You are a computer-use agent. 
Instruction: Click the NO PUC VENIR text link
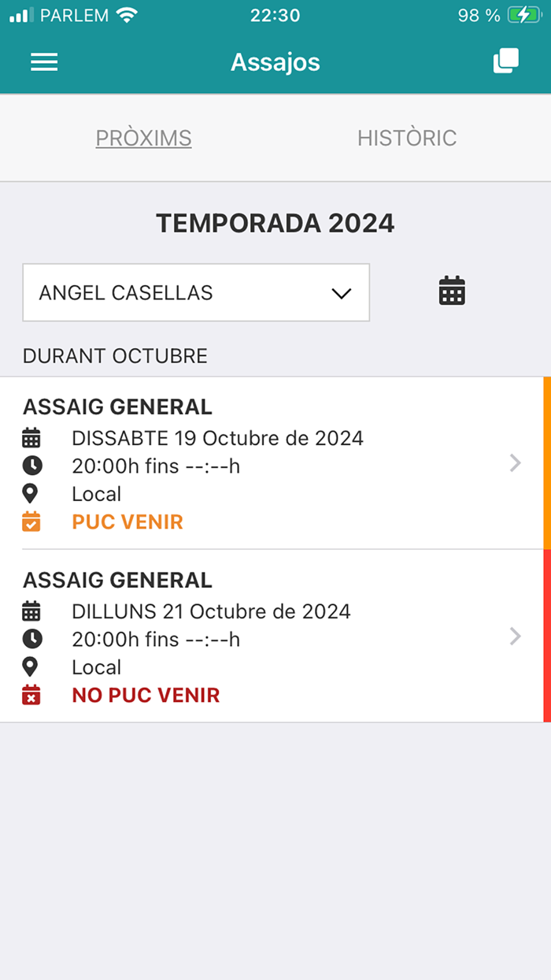[x=146, y=695]
